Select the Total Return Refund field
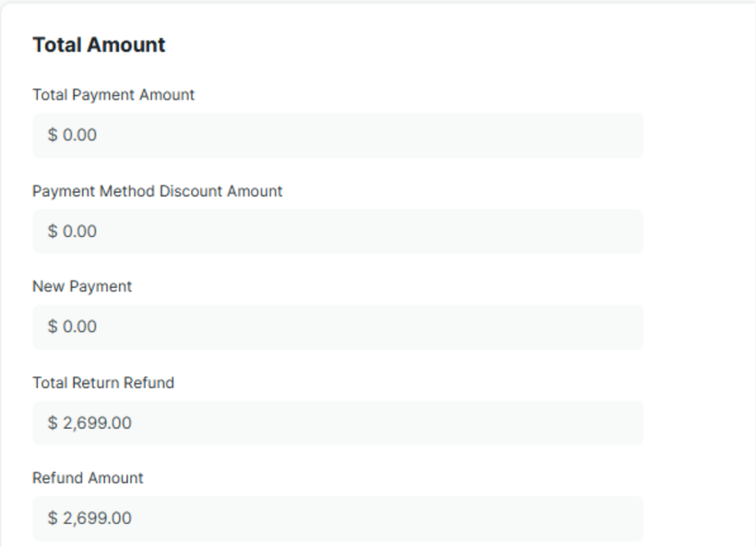Viewport: 756px width, 547px height. (x=337, y=423)
